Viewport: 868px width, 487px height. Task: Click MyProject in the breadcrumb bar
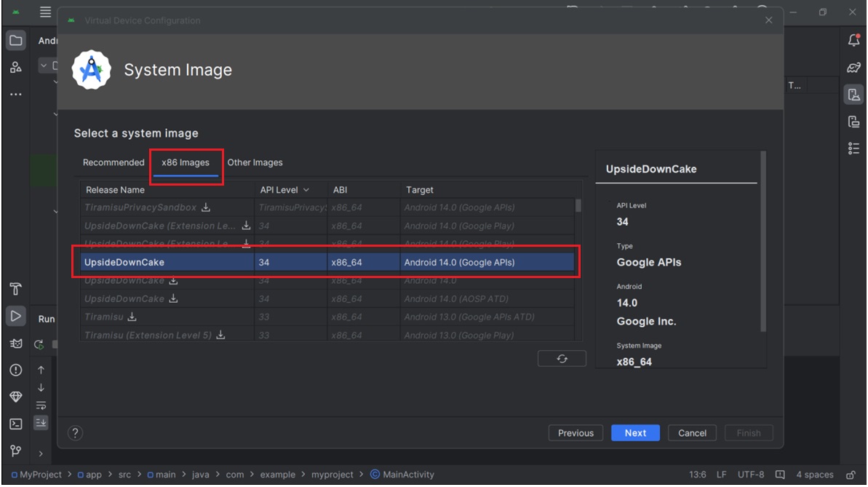point(36,475)
